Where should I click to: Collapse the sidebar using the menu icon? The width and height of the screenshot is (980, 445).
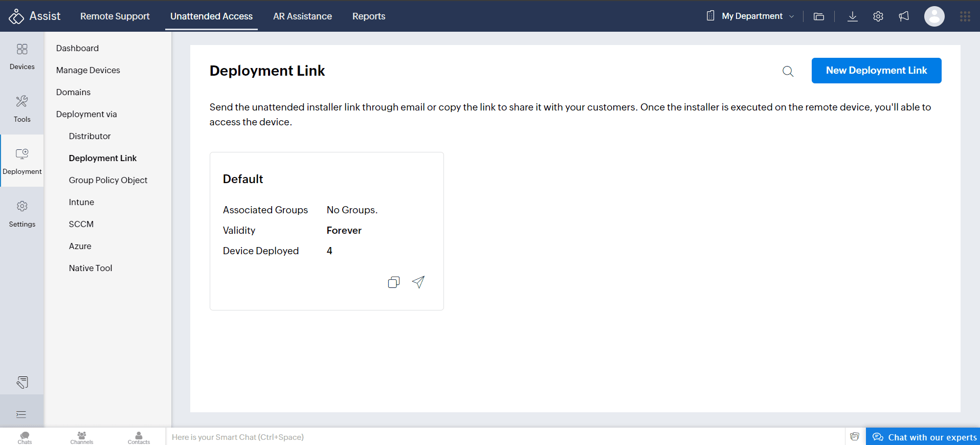coord(21,414)
